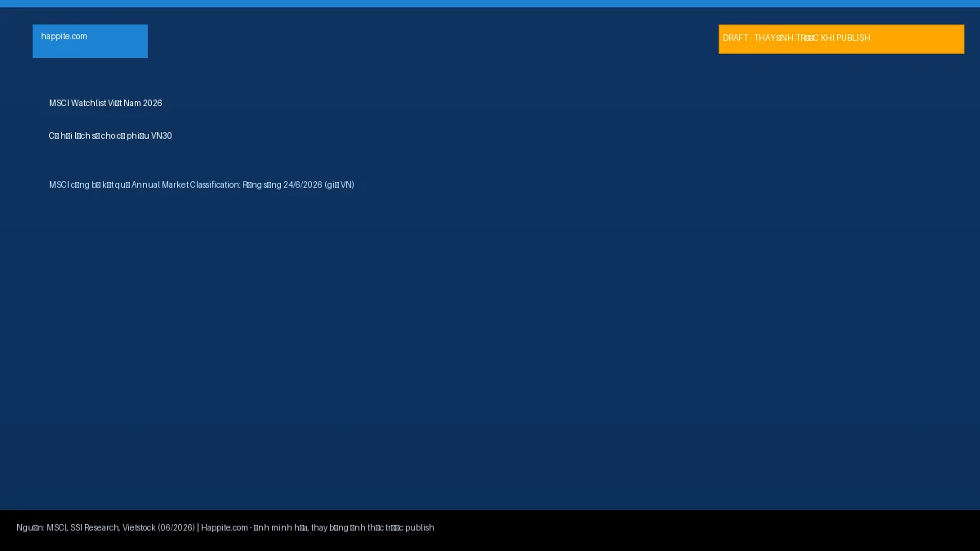980x551 pixels.
Task: Click the happite.com logo box
Action: click(x=90, y=41)
